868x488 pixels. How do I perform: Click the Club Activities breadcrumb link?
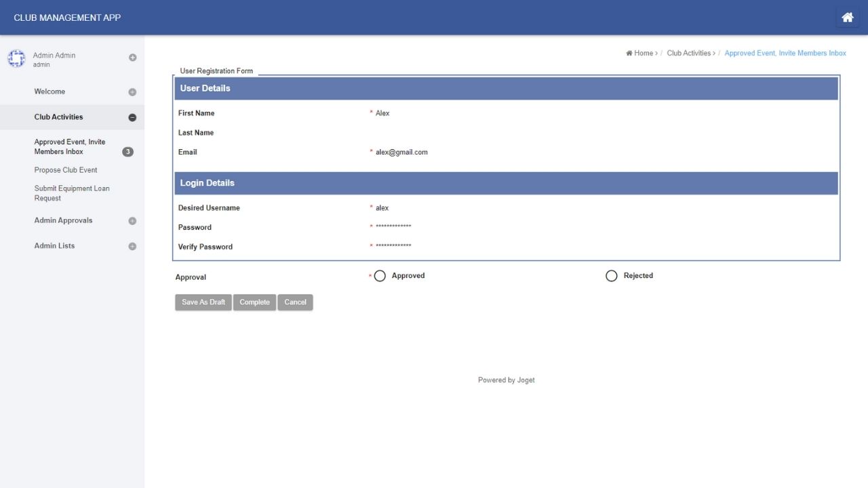[x=688, y=54]
